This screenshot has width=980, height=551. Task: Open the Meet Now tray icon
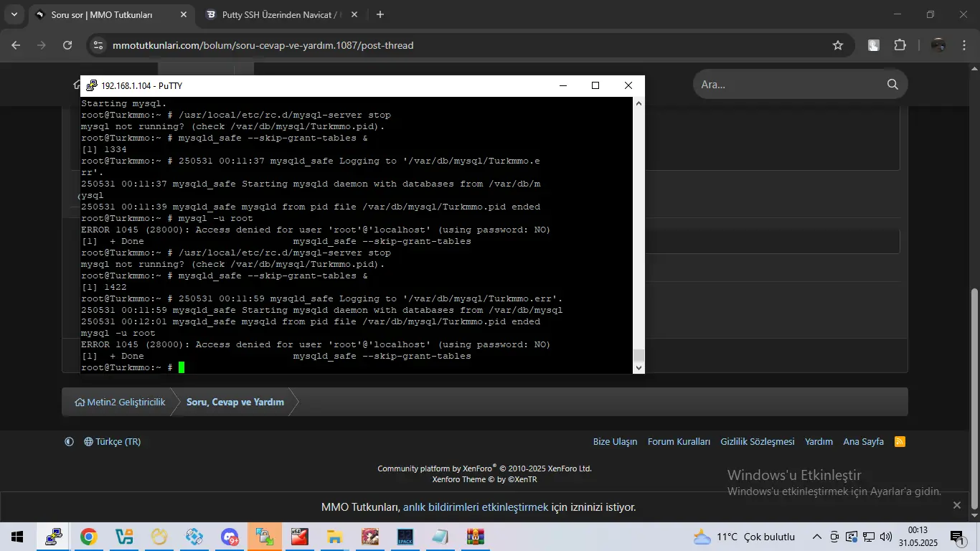pos(834,537)
